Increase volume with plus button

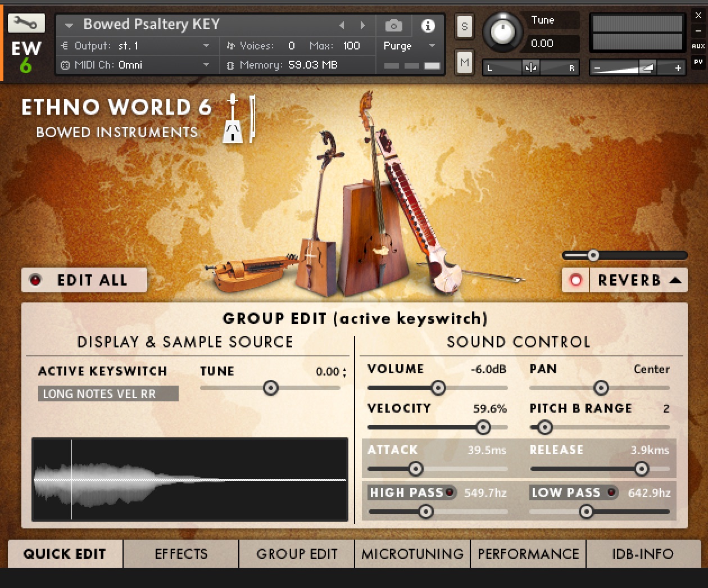point(678,68)
